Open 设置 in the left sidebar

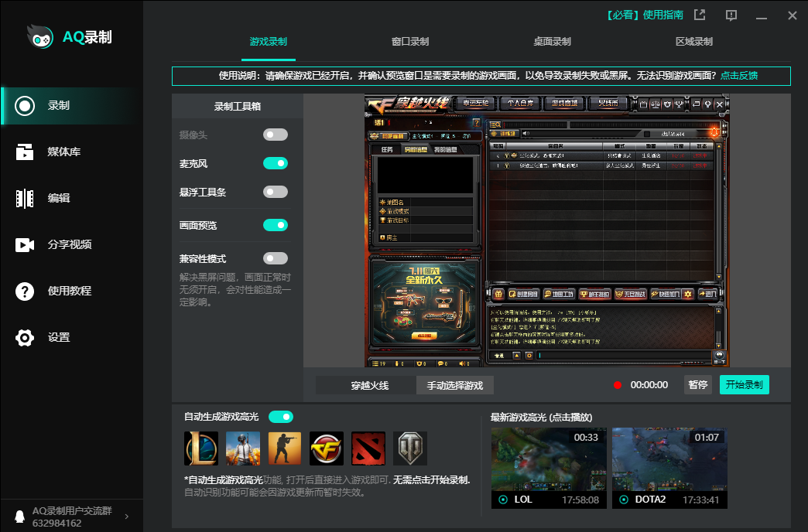pyautogui.click(x=72, y=337)
